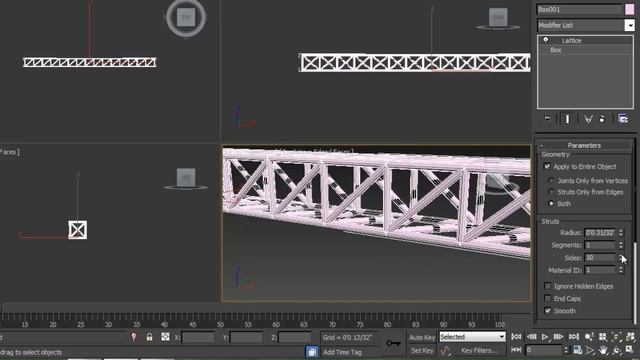Image resolution: width=640 pixels, height=360 pixels.
Task: Click the Struts Sides spinner arrows
Action: [x=621, y=258]
